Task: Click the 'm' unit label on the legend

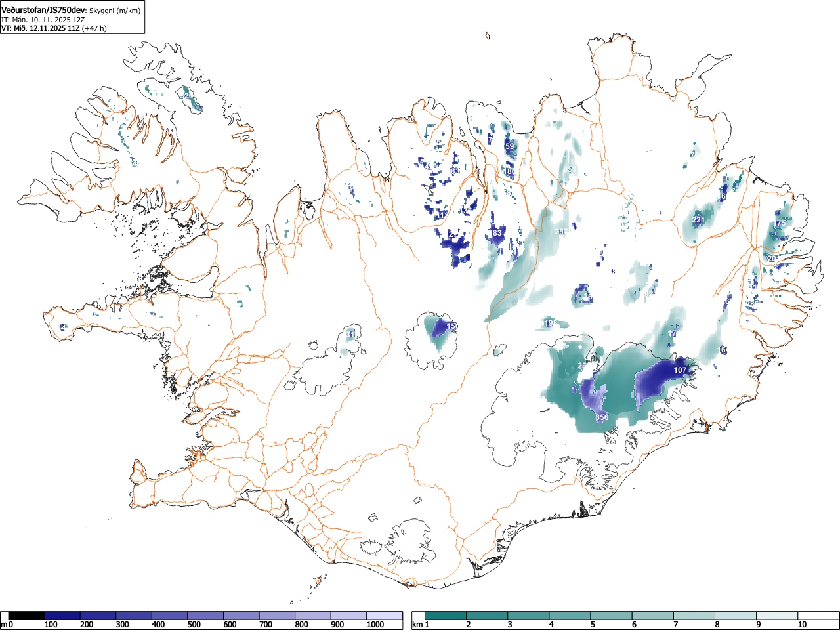Action: (x=5, y=625)
